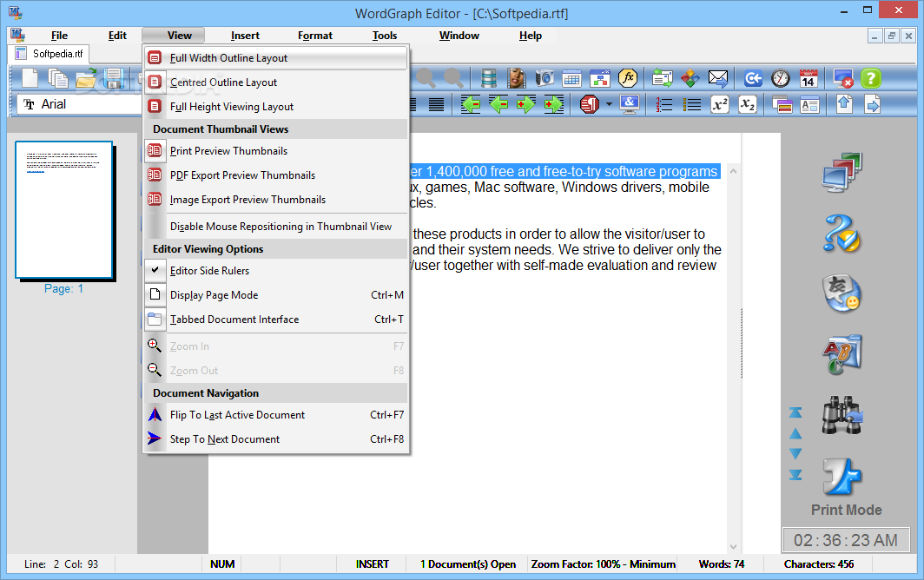Image resolution: width=924 pixels, height=580 pixels.
Task: Click the overlapping monitors sidebar icon
Action: pyautogui.click(x=842, y=172)
